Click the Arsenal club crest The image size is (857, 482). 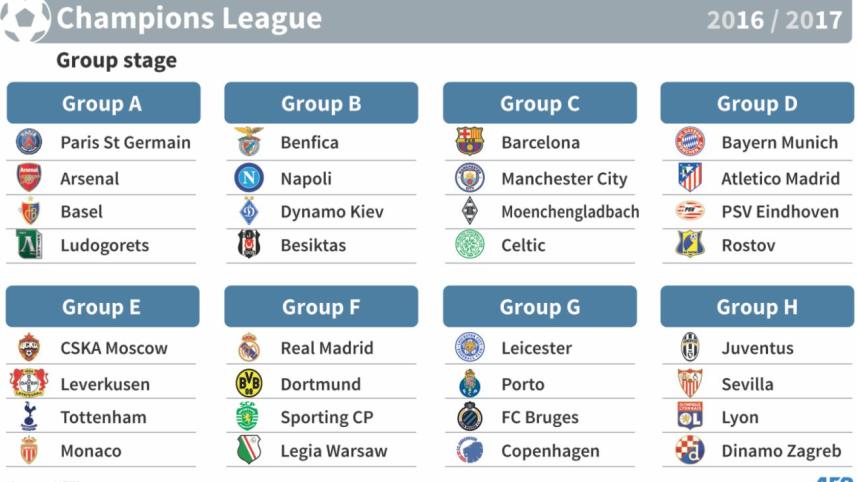pos(29,178)
